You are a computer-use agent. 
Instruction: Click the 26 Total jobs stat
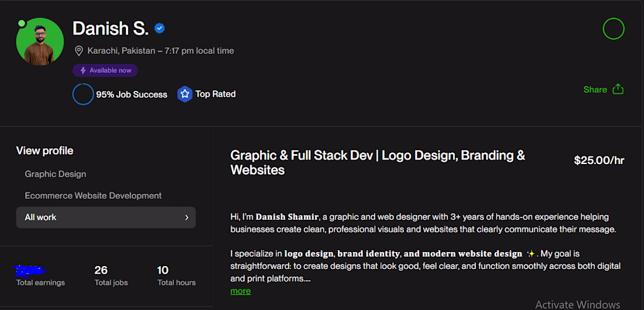101,270
